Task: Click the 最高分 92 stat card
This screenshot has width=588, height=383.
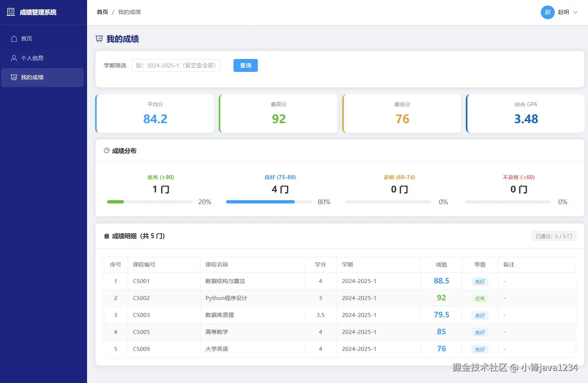Action: (279, 114)
